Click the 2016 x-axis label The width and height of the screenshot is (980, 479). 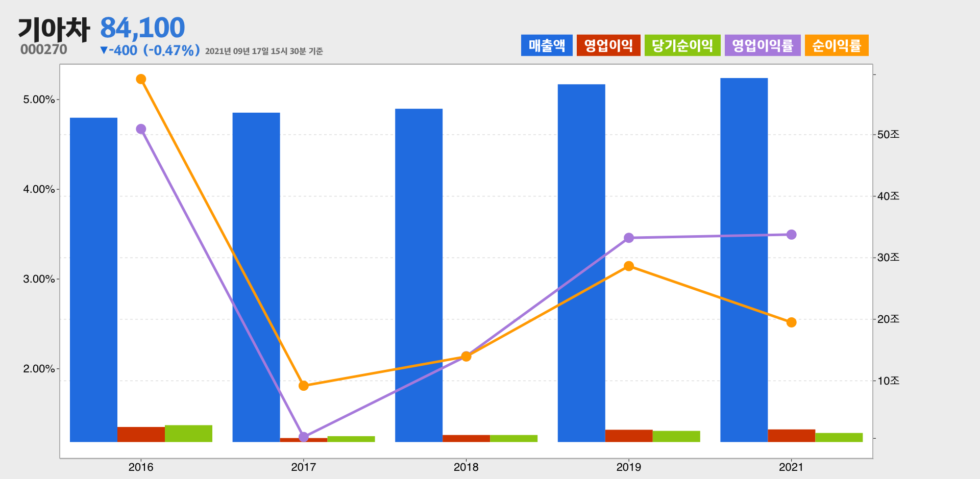pyautogui.click(x=141, y=467)
